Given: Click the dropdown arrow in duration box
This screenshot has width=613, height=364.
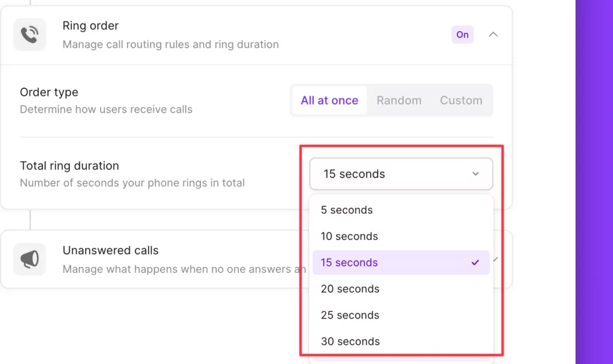Looking at the screenshot, I should [x=475, y=174].
